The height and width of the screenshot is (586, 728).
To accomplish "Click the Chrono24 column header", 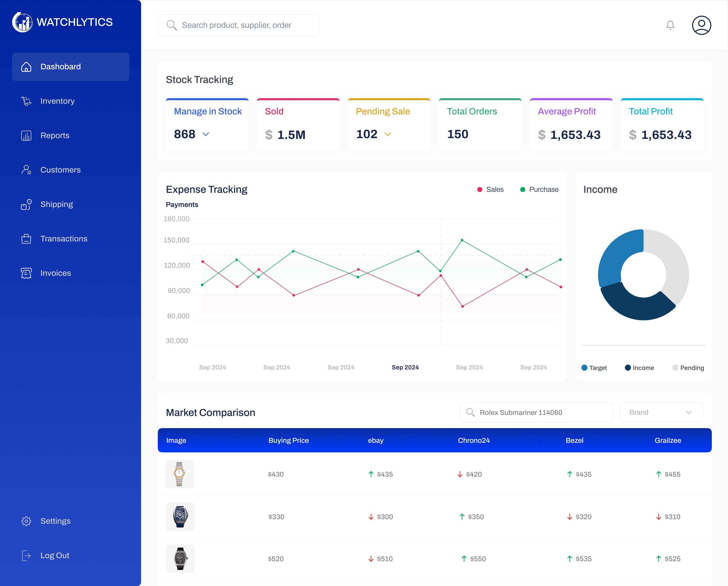I will 473,440.
